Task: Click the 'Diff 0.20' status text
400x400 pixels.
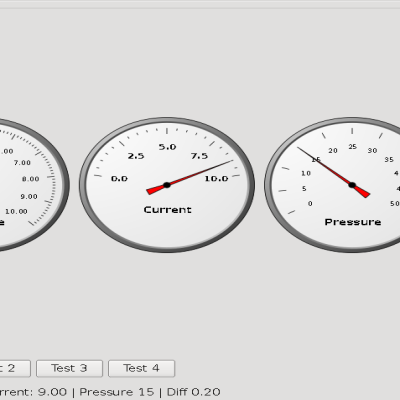Action: [194, 392]
